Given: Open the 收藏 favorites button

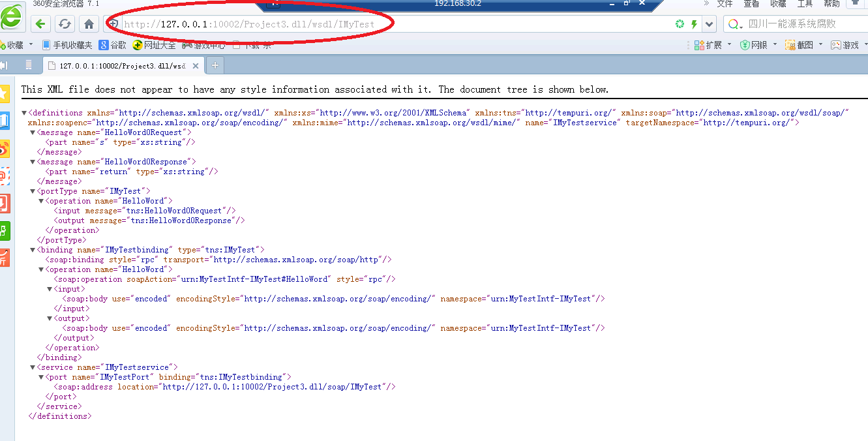Looking at the screenshot, I should (x=10, y=45).
